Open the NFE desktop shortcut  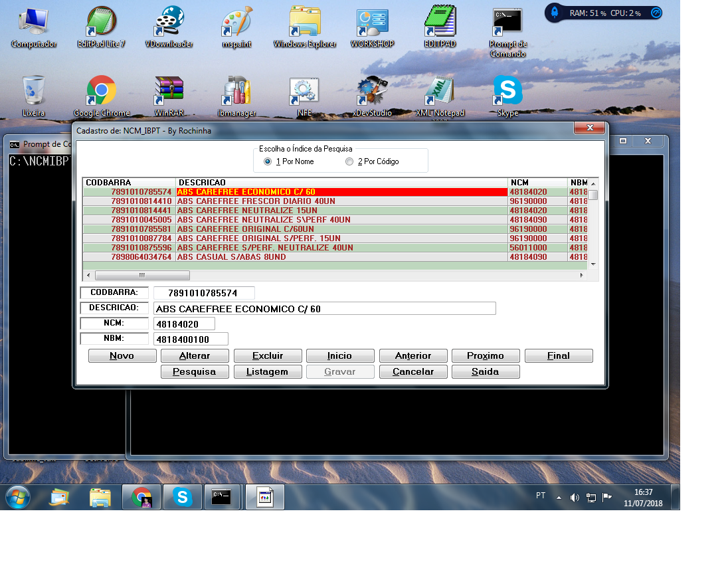304,92
